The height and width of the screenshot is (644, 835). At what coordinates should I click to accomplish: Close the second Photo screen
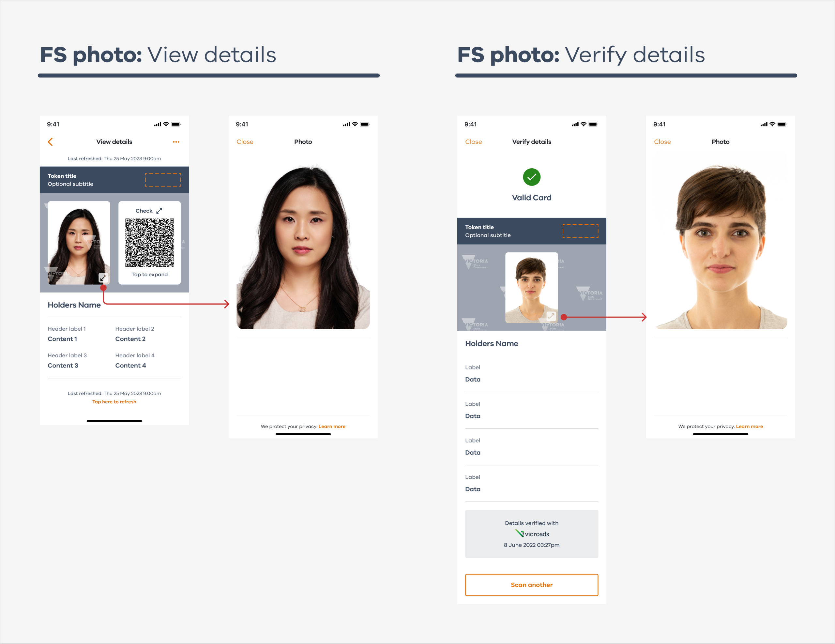click(x=662, y=142)
